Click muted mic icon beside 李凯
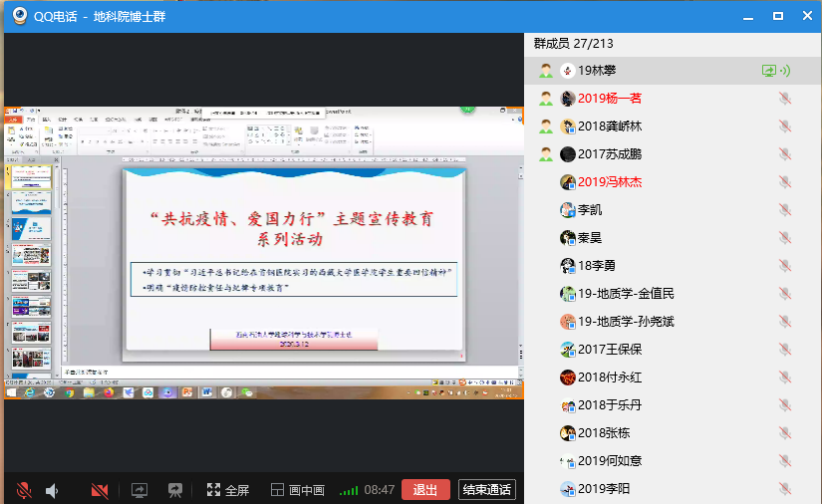 pos(785,210)
